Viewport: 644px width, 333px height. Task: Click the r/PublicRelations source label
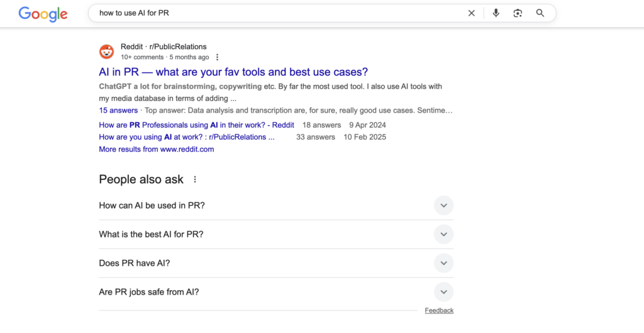click(178, 47)
